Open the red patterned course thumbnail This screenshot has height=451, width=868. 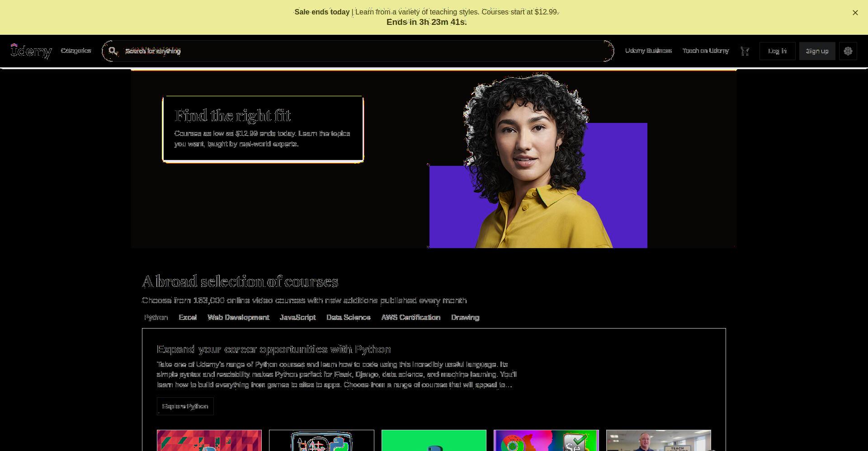(209, 441)
